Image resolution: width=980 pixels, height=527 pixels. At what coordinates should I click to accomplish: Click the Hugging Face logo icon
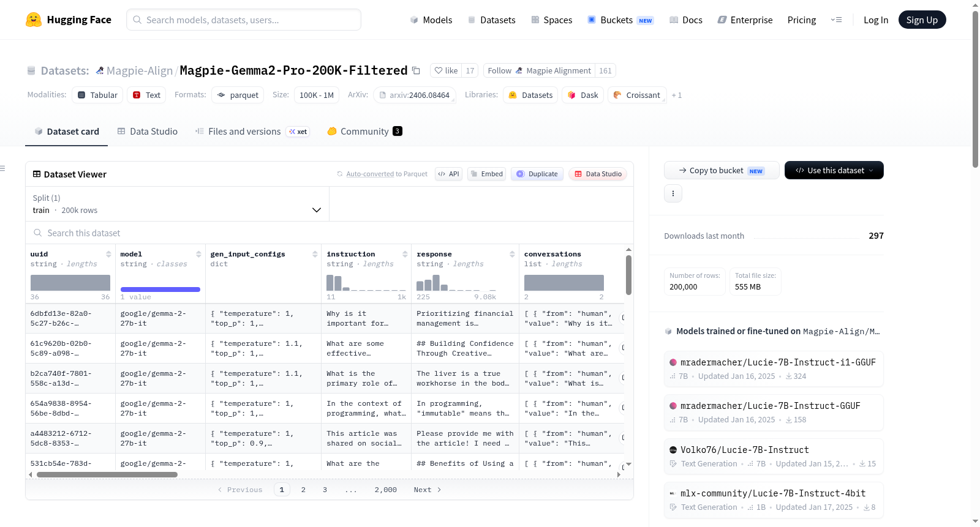pyautogui.click(x=34, y=20)
